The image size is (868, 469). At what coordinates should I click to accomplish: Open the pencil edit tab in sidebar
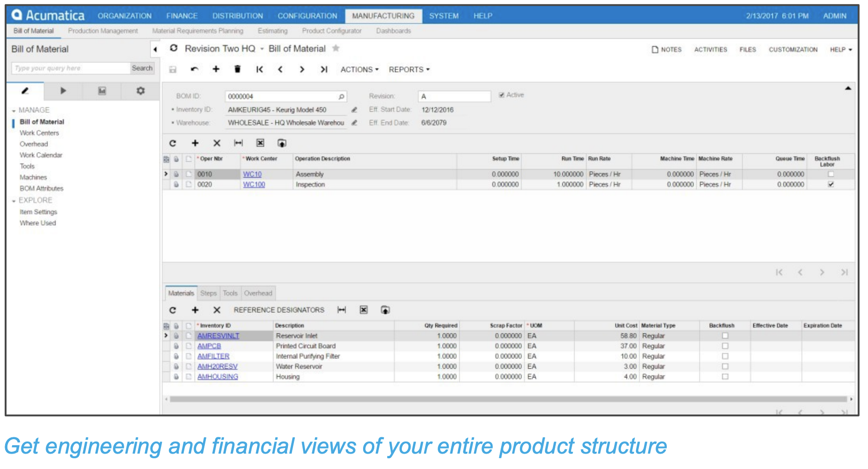pos(25,91)
